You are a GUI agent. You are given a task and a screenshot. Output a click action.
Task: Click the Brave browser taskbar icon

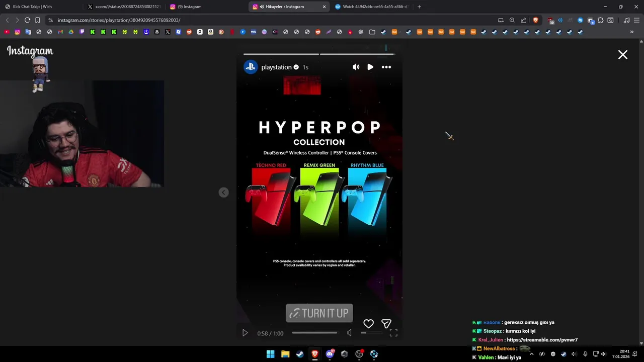click(x=314, y=354)
